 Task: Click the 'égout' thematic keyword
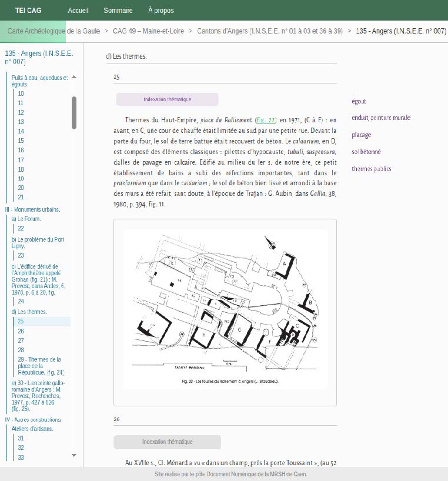point(359,101)
